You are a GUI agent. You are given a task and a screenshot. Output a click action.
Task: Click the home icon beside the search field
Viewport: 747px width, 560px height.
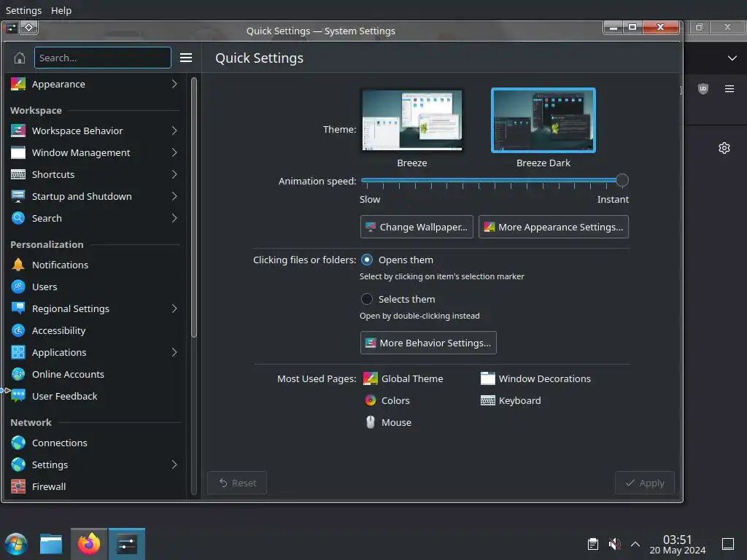20,58
